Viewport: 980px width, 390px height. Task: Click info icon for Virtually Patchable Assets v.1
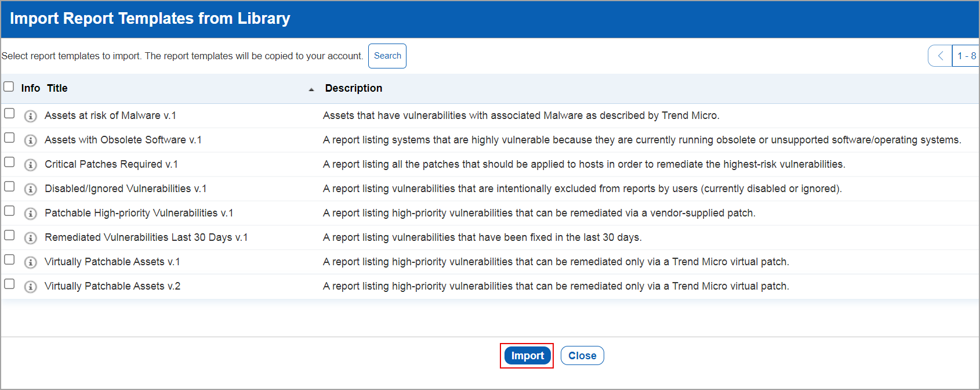coord(31,262)
